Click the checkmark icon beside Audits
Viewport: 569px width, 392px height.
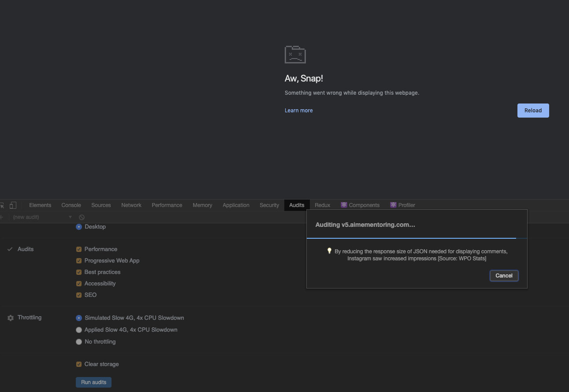[x=10, y=249]
